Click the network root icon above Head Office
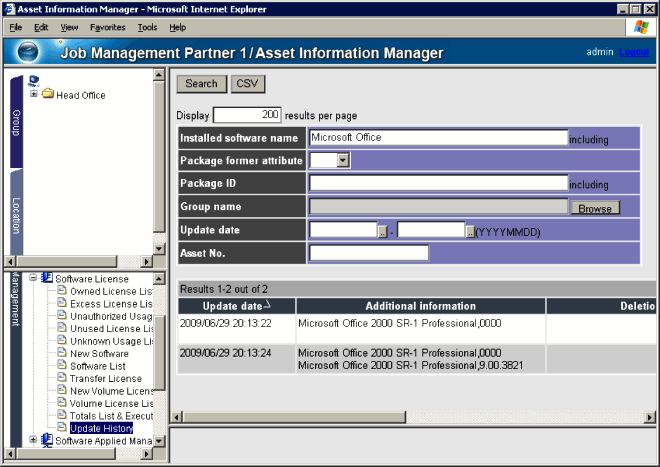The height and width of the screenshot is (467, 660). (x=34, y=81)
